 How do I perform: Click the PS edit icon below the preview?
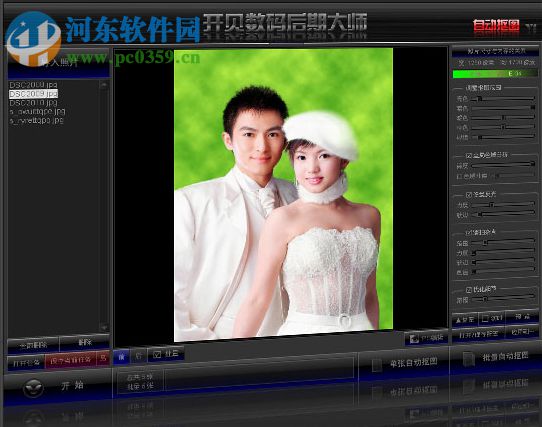pyautogui.click(x=414, y=339)
